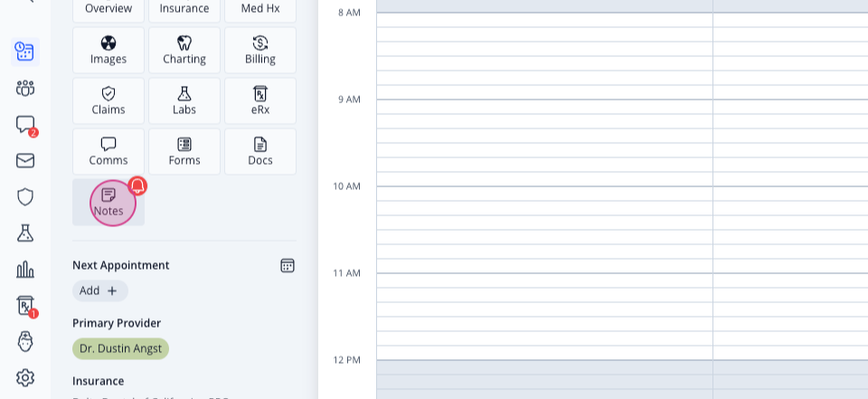The height and width of the screenshot is (399, 868).
Task: Select the 11 AM time label
Action: tap(346, 273)
